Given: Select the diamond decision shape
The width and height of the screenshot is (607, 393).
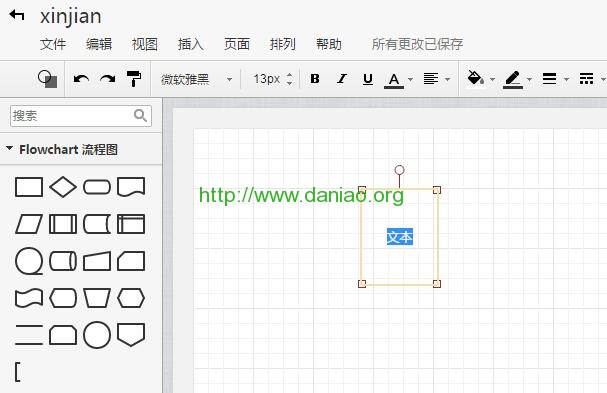Looking at the screenshot, I should pyautogui.click(x=63, y=187).
